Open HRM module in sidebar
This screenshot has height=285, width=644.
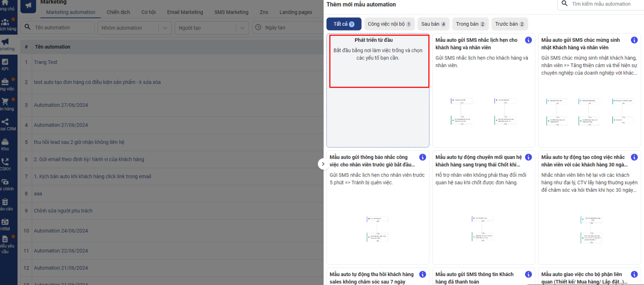click(5, 224)
